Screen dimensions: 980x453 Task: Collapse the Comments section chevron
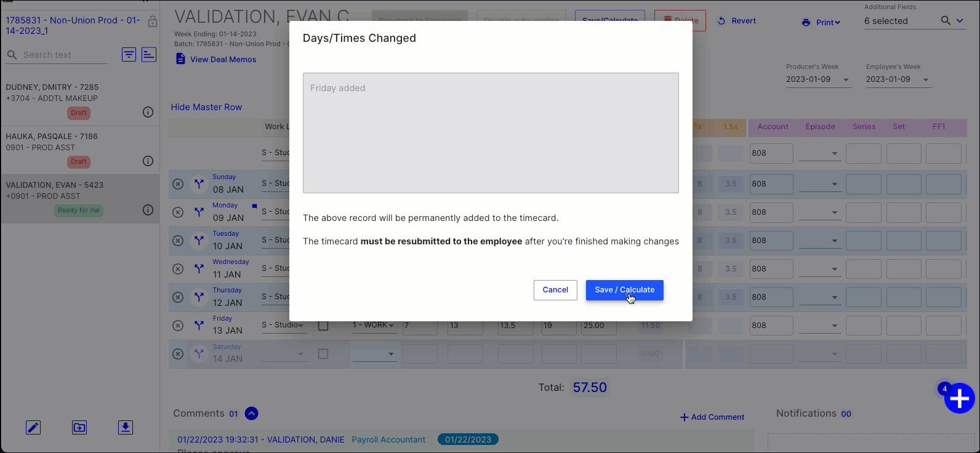251,414
